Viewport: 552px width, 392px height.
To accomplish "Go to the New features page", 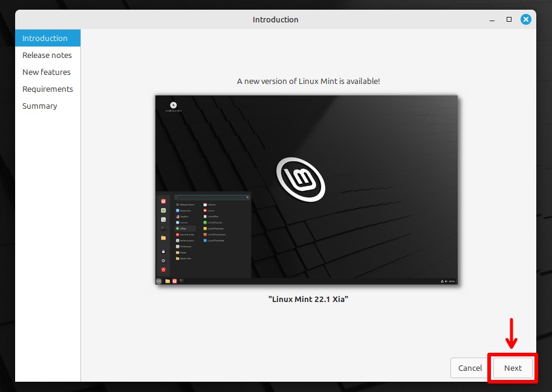I will (x=48, y=72).
